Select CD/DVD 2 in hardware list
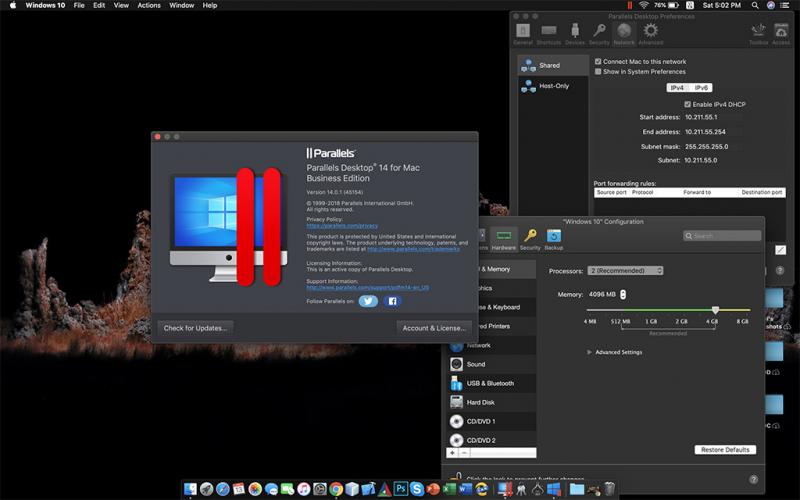 (492, 440)
